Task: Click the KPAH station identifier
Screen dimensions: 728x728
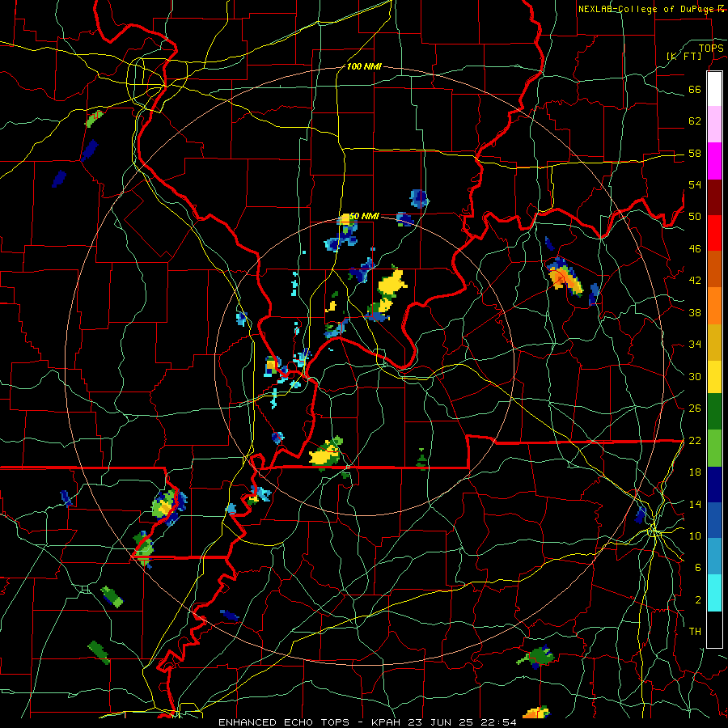Action: (x=387, y=722)
